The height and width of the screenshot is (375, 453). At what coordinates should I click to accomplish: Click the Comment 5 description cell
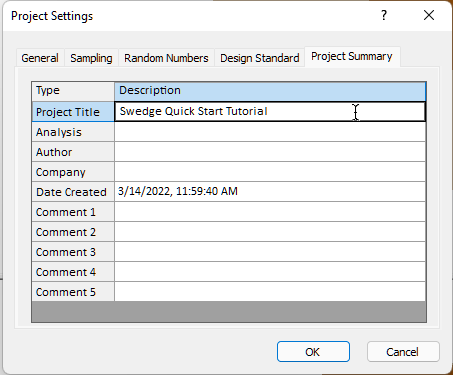[x=270, y=292]
